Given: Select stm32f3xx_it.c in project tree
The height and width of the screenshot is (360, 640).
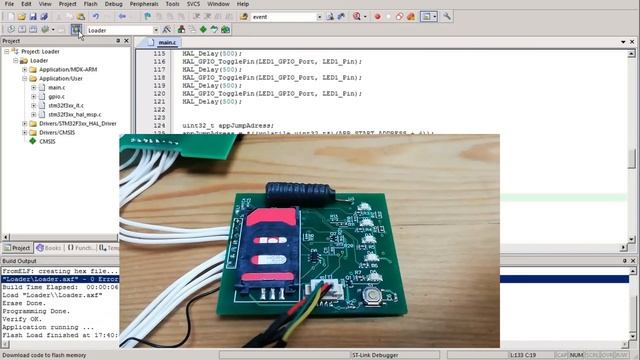Looking at the screenshot, I should click(x=66, y=105).
